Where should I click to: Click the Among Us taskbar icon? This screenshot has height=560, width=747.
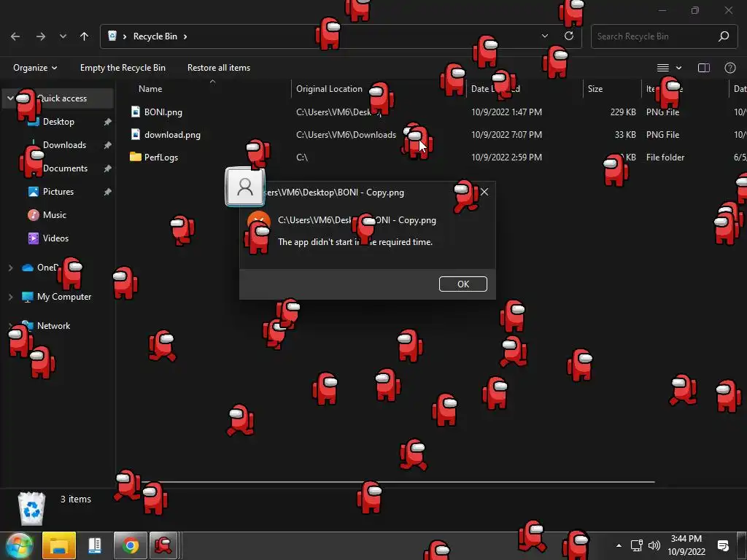click(163, 545)
